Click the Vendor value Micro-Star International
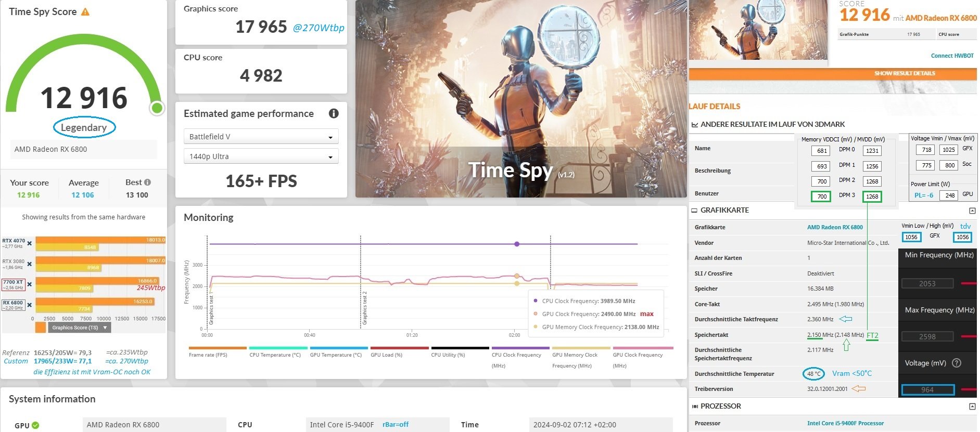 click(x=848, y=243)
